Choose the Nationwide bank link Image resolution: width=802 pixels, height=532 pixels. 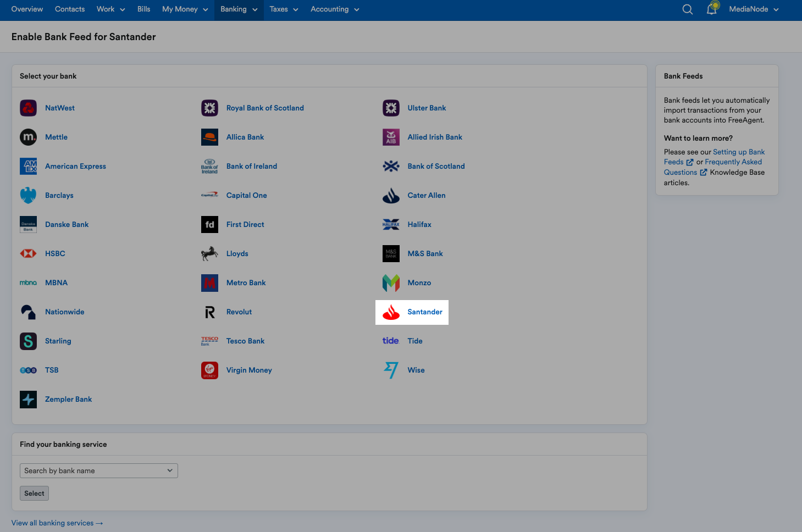(65, 312)
